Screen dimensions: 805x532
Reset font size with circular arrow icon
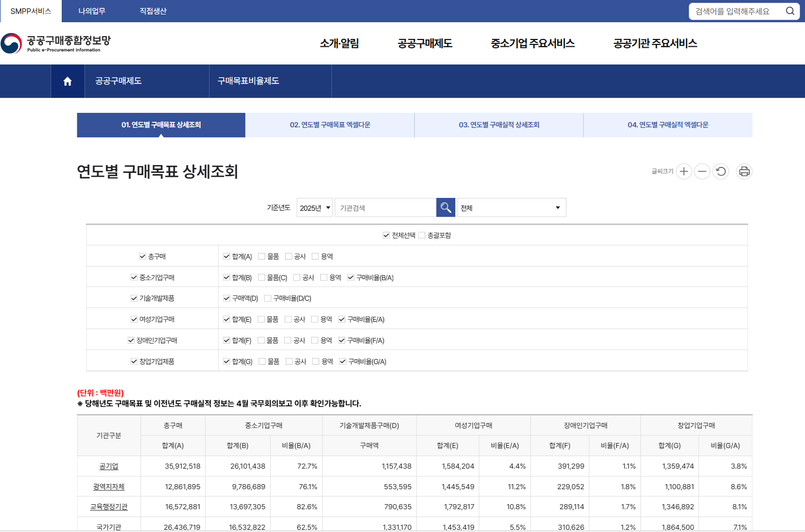(721, 171)
